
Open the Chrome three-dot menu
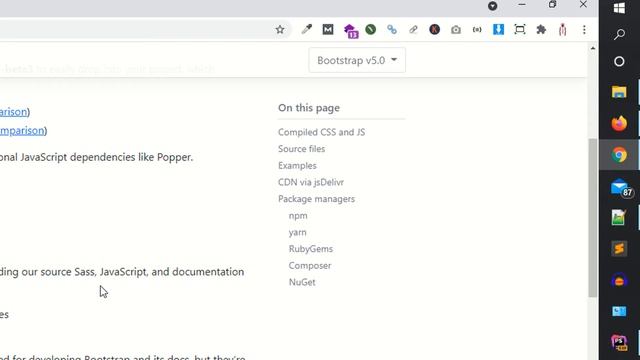pyautogui.click(x=584, y=29)
